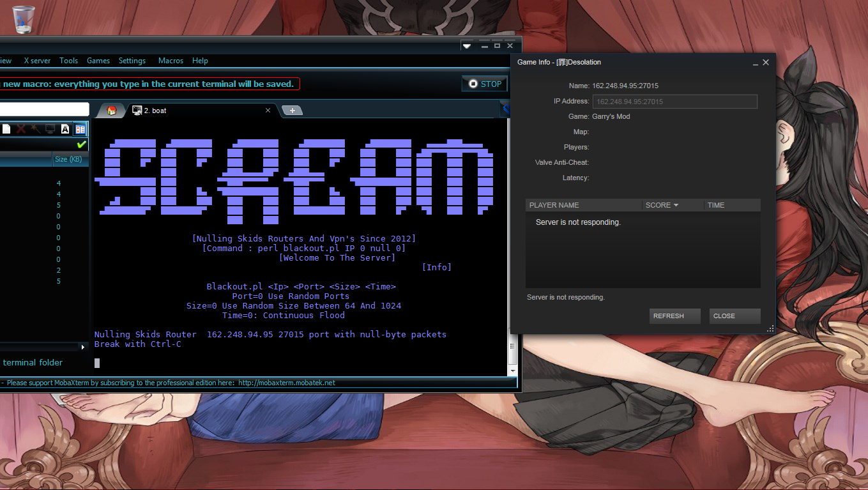Stop the macro recording
This screenshot has width=868, height=490.
tap(485, 84)
